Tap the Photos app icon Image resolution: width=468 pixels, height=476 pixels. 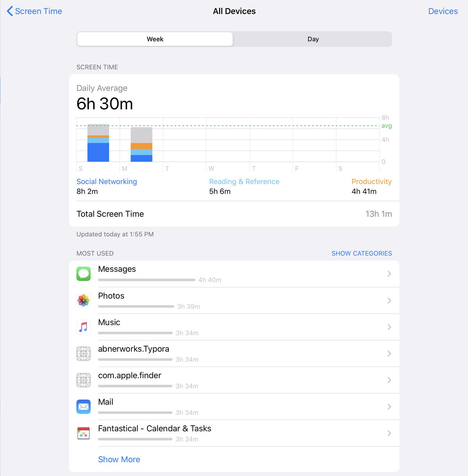click(x=83, y=300)
